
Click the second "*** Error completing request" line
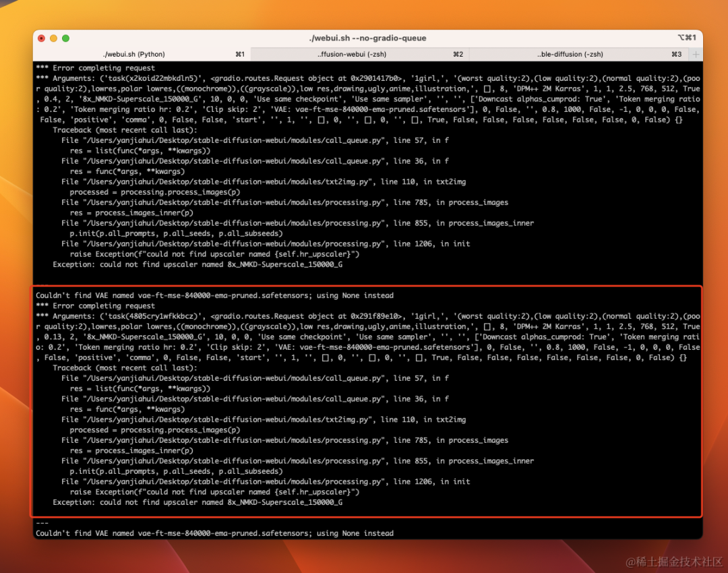point(95,306)
